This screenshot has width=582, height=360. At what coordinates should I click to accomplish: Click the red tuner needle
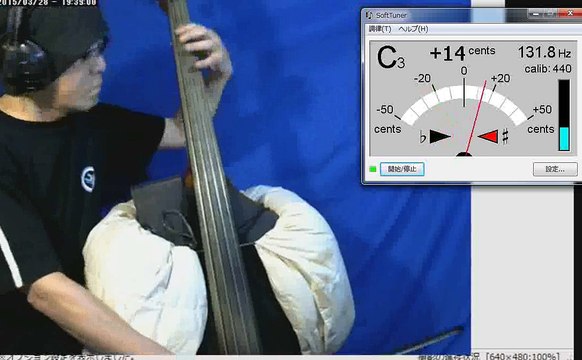pyautogui.click(x=476, y=117)
